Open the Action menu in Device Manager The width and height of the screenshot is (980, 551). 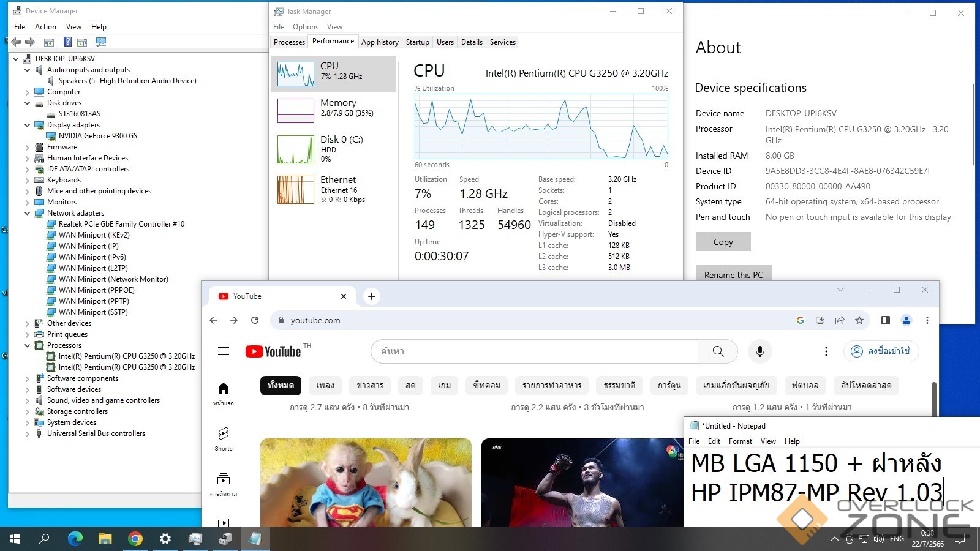(x=45, y=27)
